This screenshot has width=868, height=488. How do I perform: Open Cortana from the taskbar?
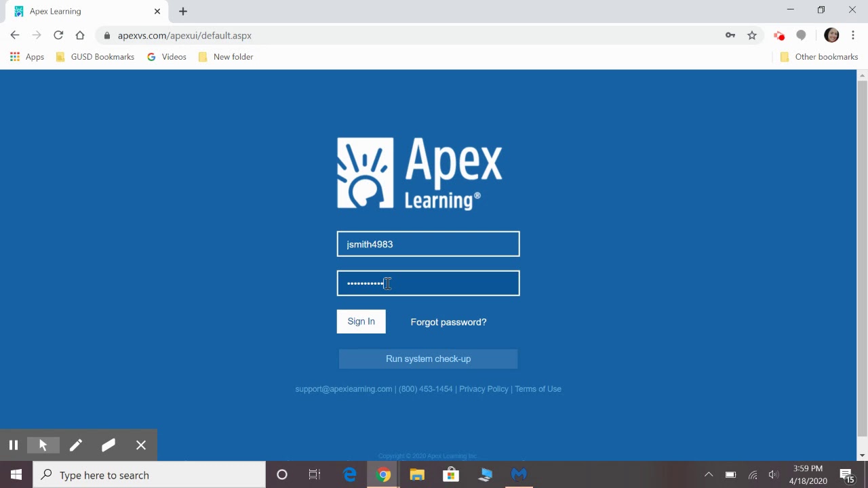coord(282,475)
